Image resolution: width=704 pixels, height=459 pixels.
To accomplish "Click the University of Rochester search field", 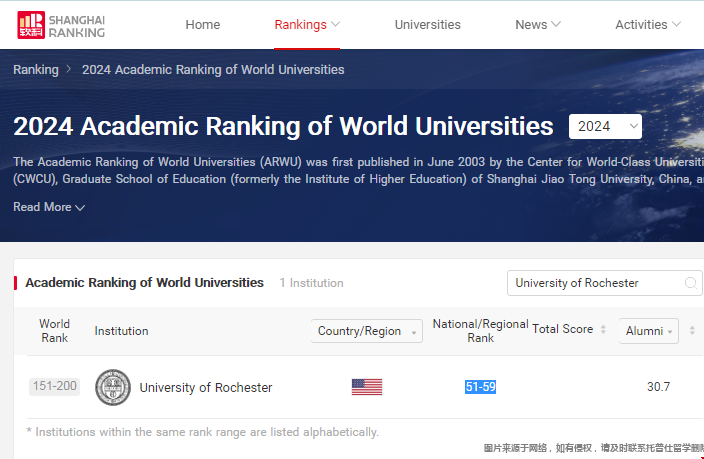I will [604, 283].
